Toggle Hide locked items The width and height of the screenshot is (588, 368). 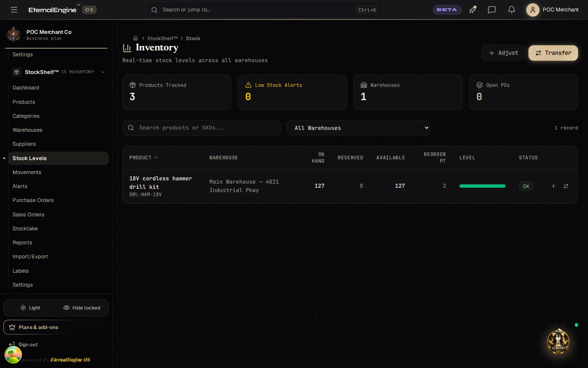pyautogui.click(x=82, y=308)
